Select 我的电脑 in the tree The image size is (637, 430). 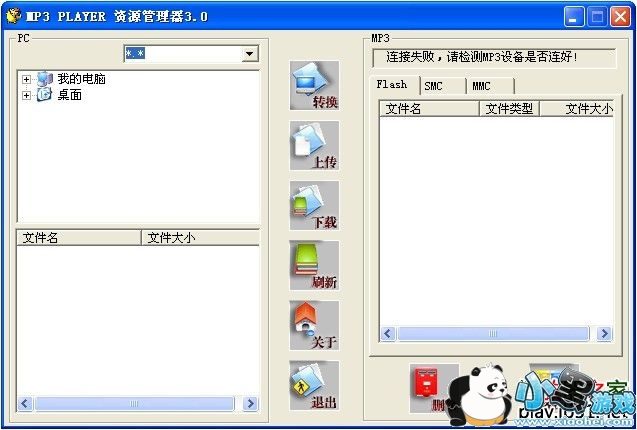coord(81,79)
